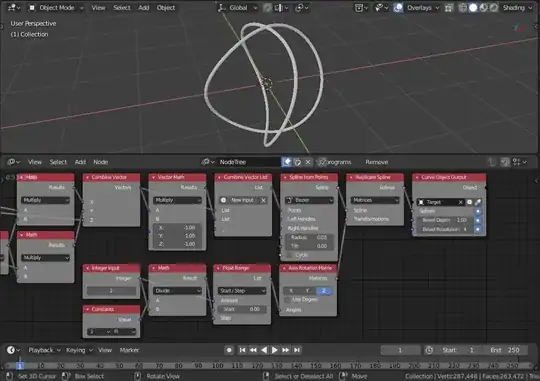Viewport: 540px width, 381px height.
Task: Click the Remove button in node header
Action: [376, 162]
